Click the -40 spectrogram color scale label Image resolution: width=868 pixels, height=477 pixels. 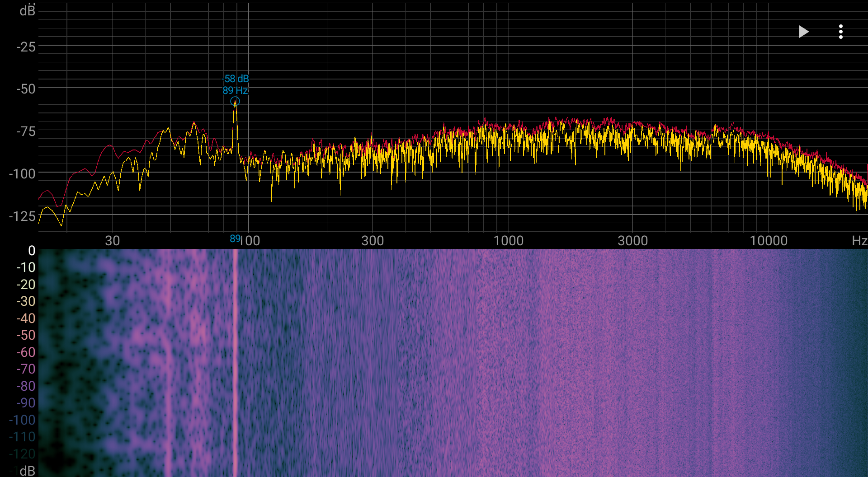[26, 318]
